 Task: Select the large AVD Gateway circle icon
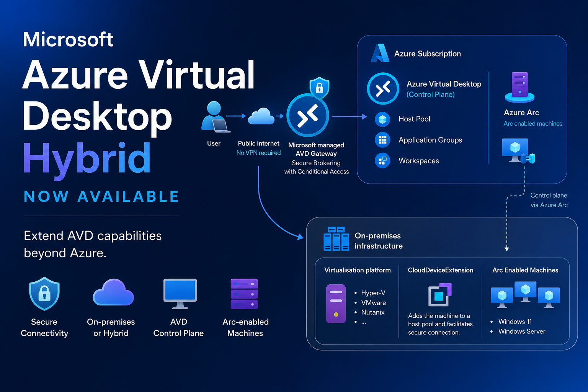(308, 115)
